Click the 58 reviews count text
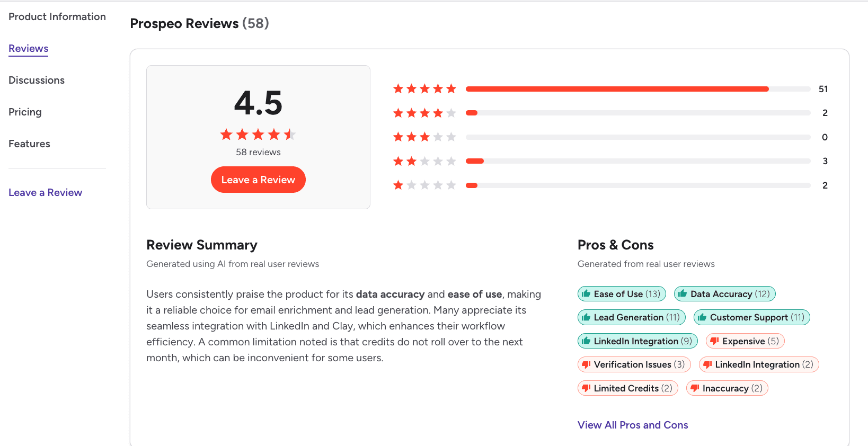The width and height of the screenshot is (868, 446). tap(258, 152)
